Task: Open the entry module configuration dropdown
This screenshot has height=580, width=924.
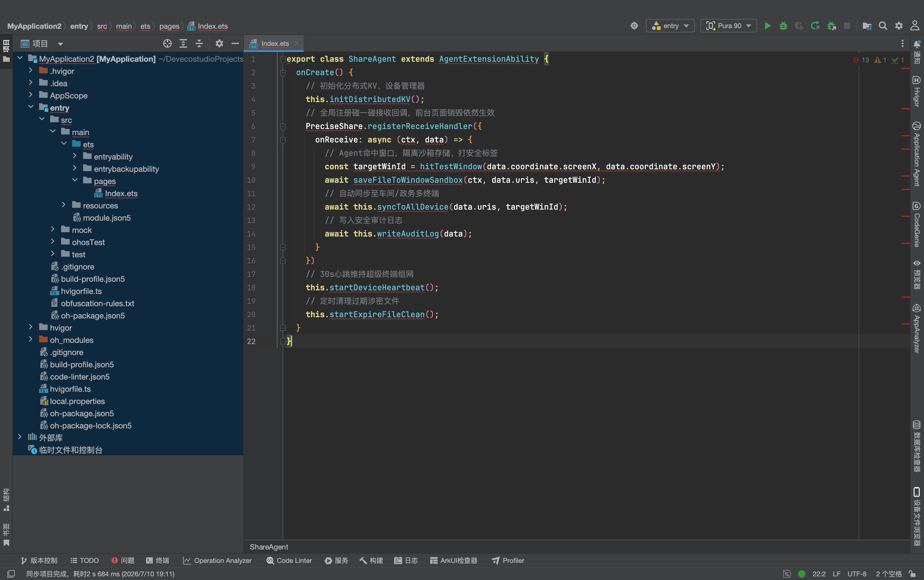Action: (x=670, y=26)
